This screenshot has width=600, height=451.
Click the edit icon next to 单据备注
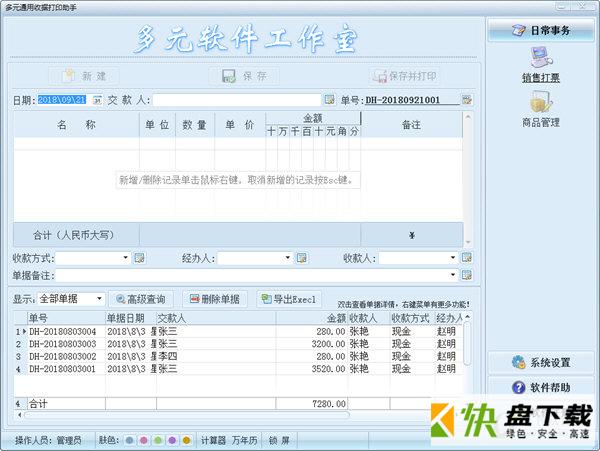[x=466, y=275]
